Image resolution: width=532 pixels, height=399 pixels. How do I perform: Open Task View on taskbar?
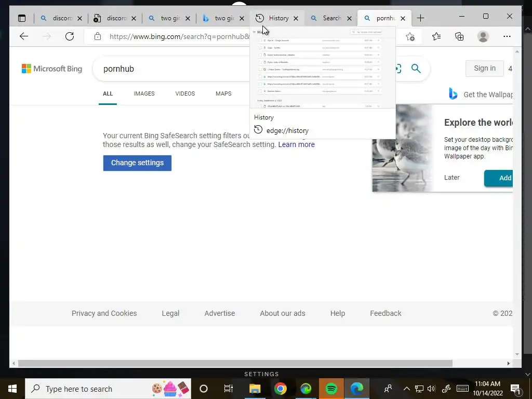229,389
